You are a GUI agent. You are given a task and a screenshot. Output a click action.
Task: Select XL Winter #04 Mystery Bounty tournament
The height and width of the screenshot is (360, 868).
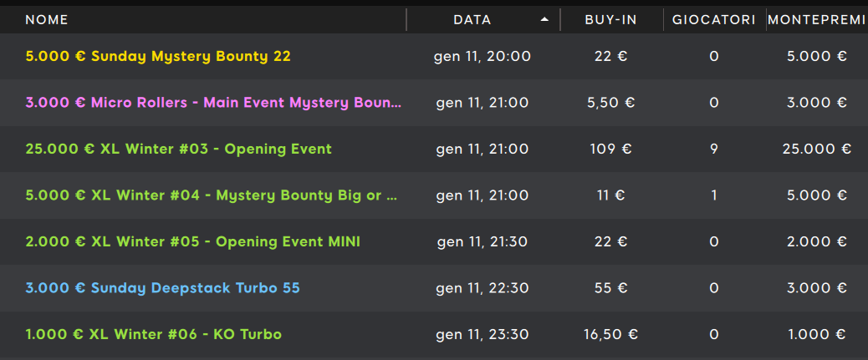pos(212,195)
